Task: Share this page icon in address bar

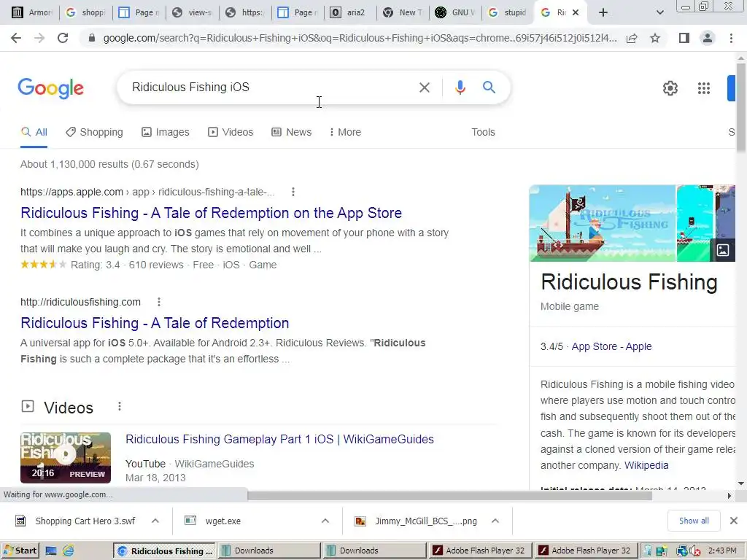Action: [x=632, y=38]
